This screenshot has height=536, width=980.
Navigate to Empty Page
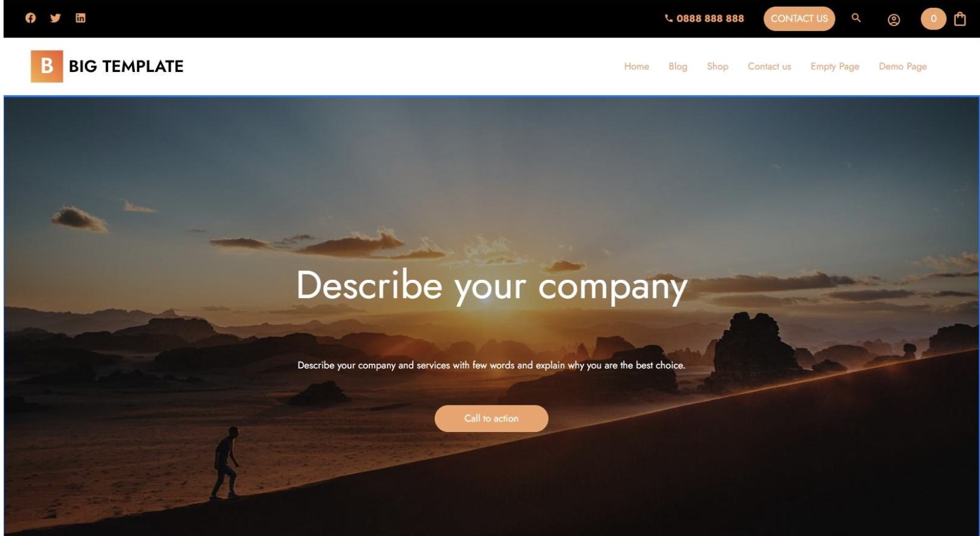835,67
